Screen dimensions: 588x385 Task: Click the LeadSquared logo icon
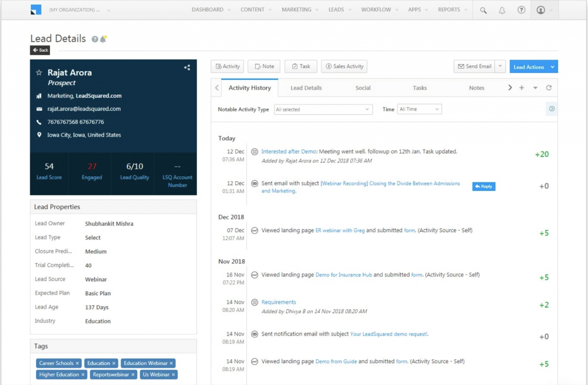pos(36,10)
